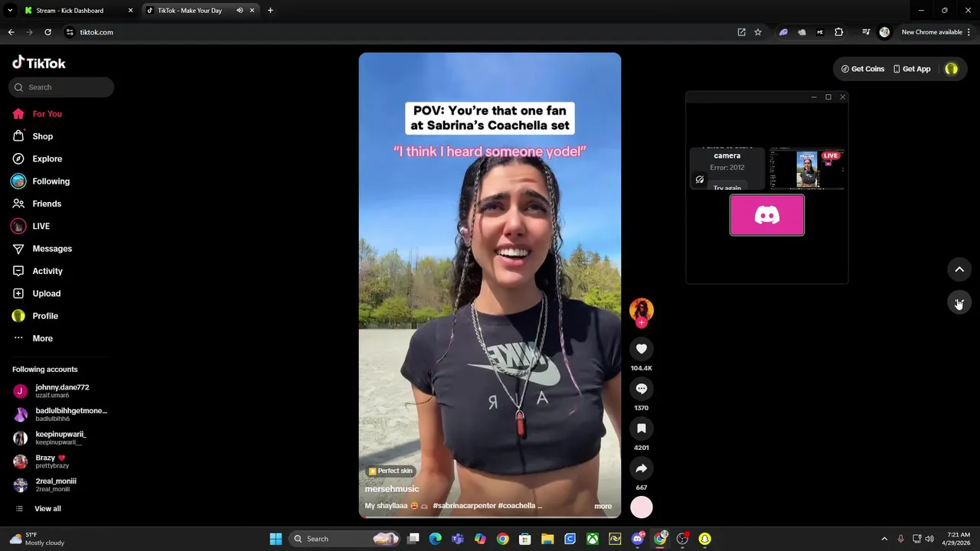Open Chrome's tab search dropdown
Screen dimensions: 980x551
[x=9, y=11]
